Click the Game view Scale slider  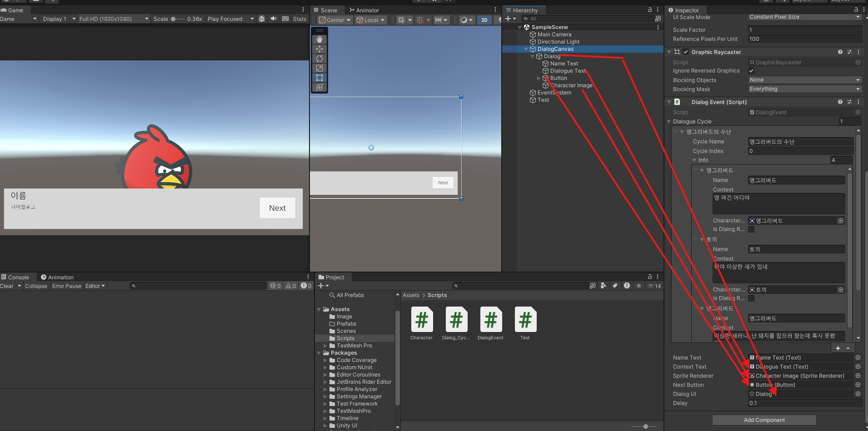177,19
